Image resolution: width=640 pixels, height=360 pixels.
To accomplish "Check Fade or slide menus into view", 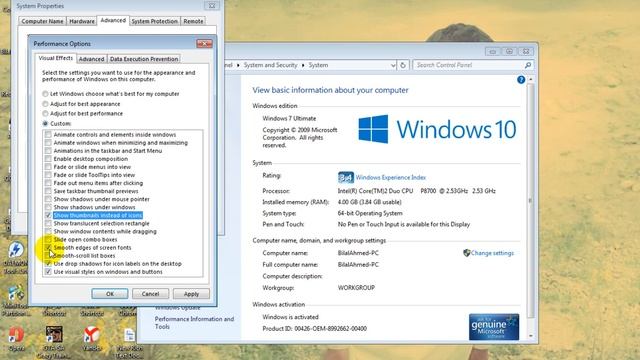I will tap(48, 167).
